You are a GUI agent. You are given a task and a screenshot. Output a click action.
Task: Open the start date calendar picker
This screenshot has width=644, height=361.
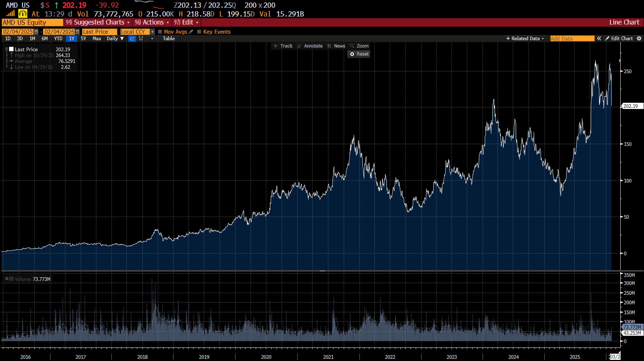[x=36, y=32]
